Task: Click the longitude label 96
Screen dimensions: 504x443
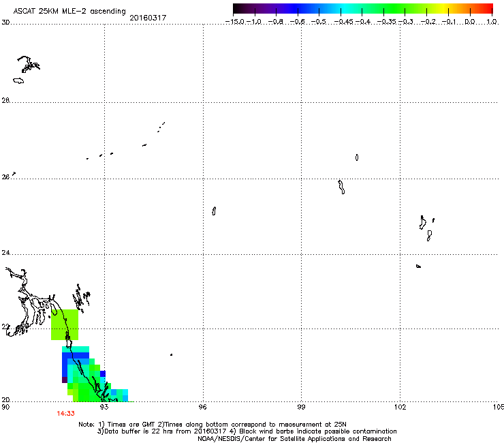Action: click(x=202, y=407)
